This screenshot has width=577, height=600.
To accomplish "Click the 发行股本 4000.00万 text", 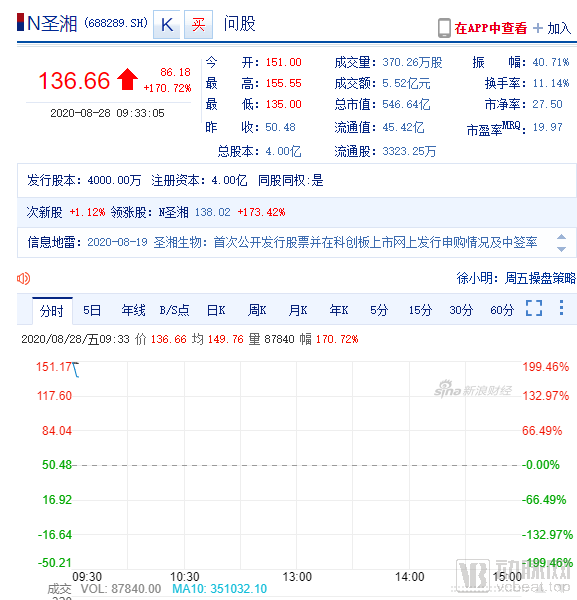I will pyautogui.click(x=84, y=180).
